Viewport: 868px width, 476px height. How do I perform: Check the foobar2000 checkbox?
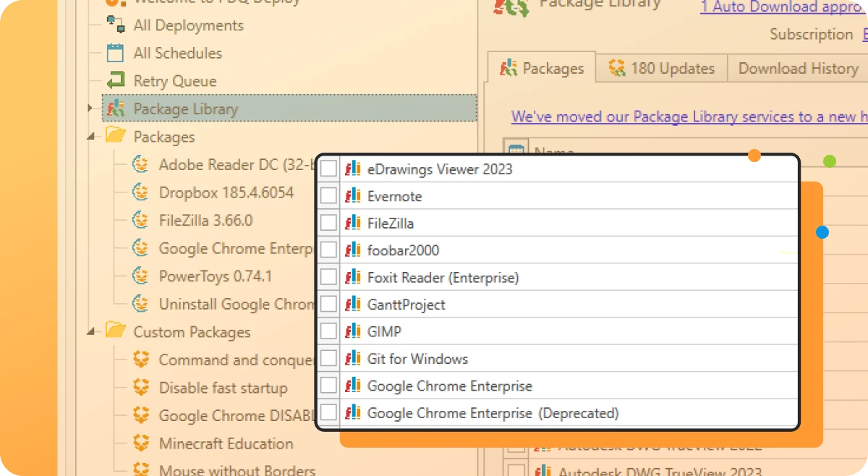pyautogui.click(x=328, y=250)
